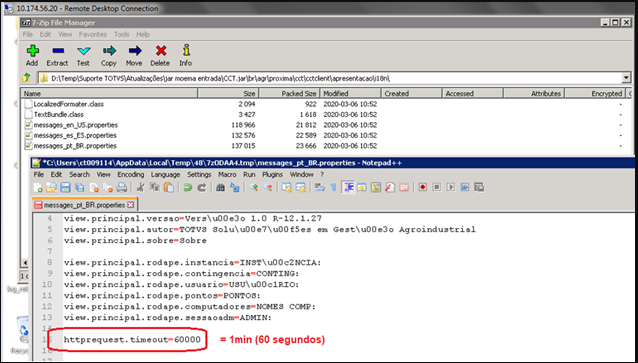Close the messages_pt_BR.properties tab
This screenshot has height=363, width=638.
(x=131, y=205)
